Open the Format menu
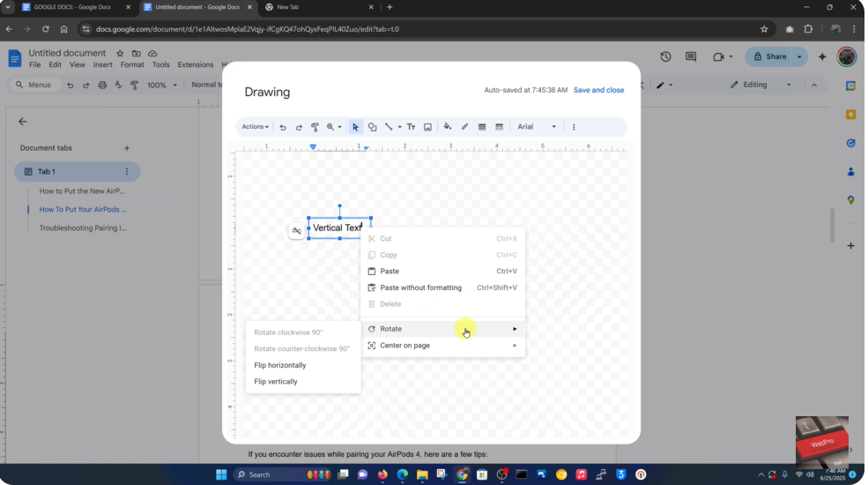868x485 pixels. [132, 64]
